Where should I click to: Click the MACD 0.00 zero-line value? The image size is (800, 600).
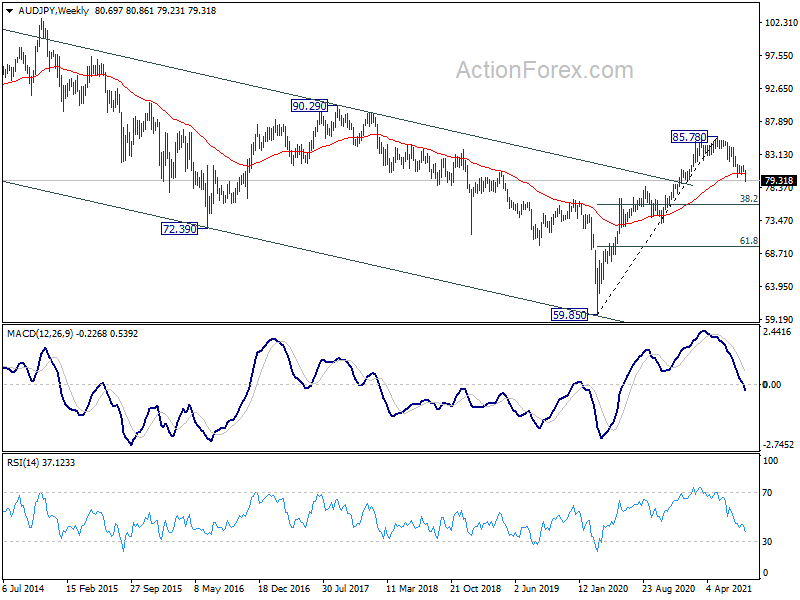pos(772,385)
